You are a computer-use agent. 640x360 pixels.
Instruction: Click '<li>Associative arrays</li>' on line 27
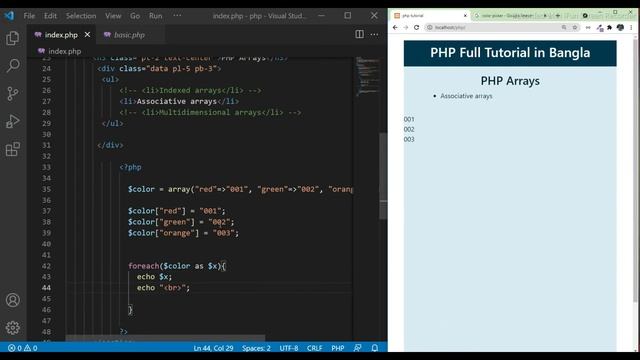click(x=179, y=101)
